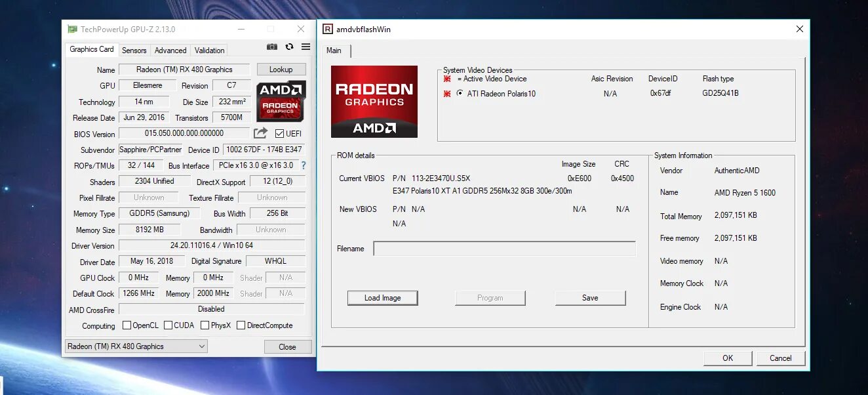Close the amdvbflashWin window
This screenshot has height=395, width=868.
pos(799,29)
